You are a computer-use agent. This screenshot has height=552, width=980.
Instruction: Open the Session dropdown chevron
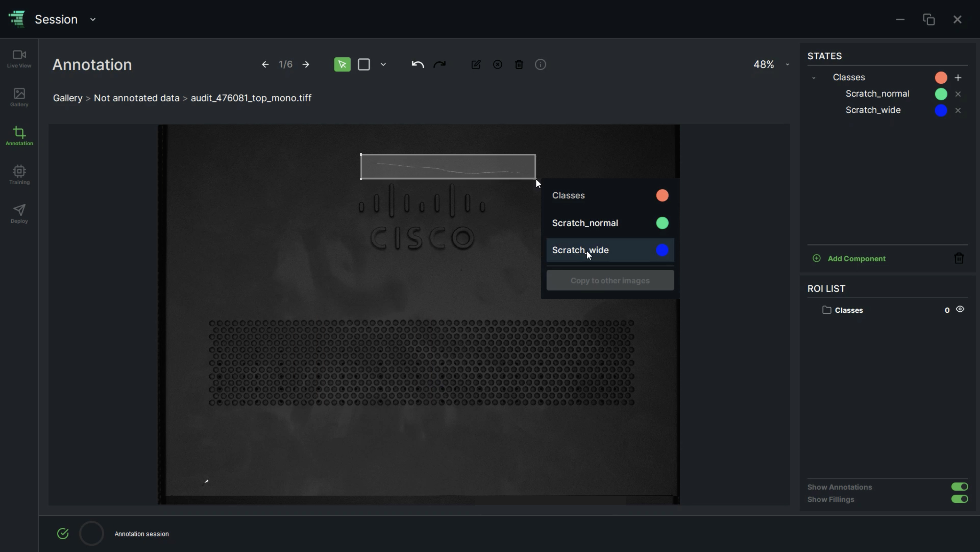pyautogui.click(x=93, y=19)
